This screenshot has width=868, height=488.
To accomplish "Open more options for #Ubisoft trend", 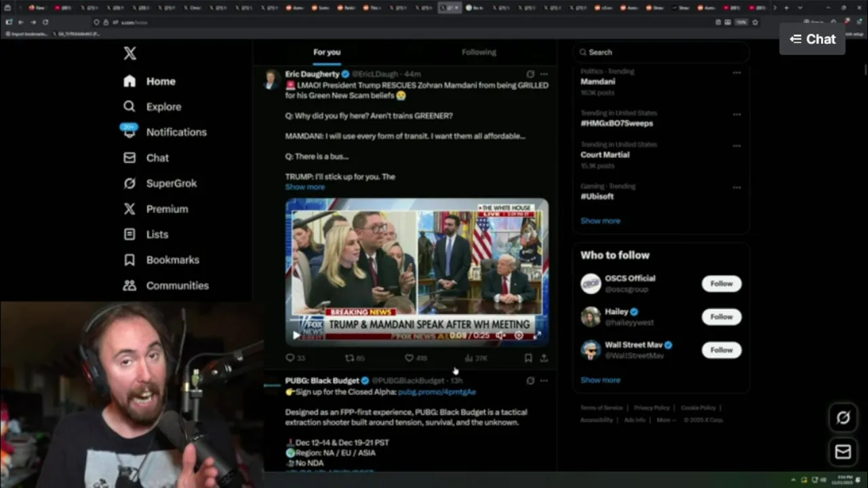I will [x=736, y=188].
